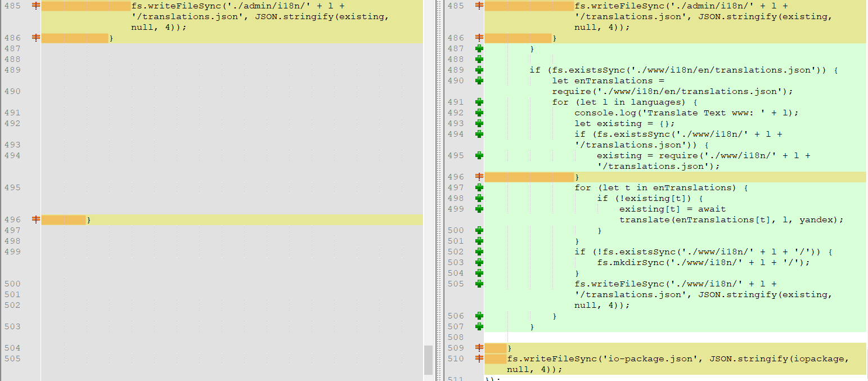Click changed-line marker at line 510, right pane
Viewport: 868px width, 381px height.
pos(479,358)
